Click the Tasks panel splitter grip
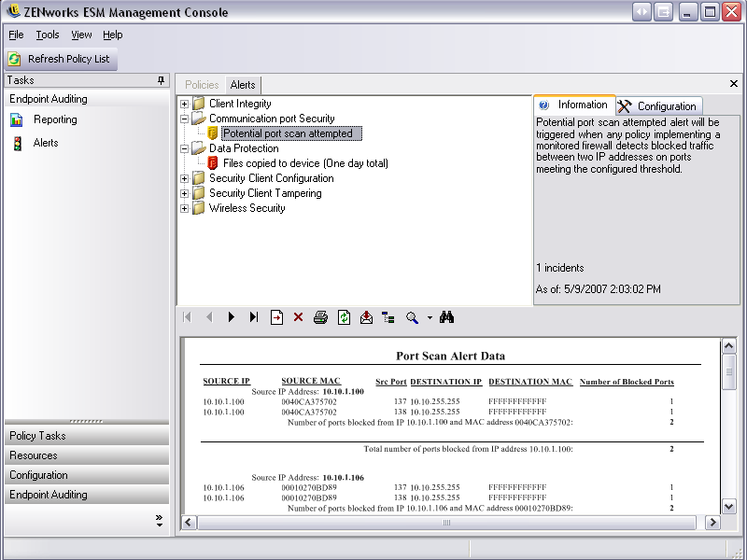Image resolution: width=747 pixels, height=560 pixels. coord(86,422)
